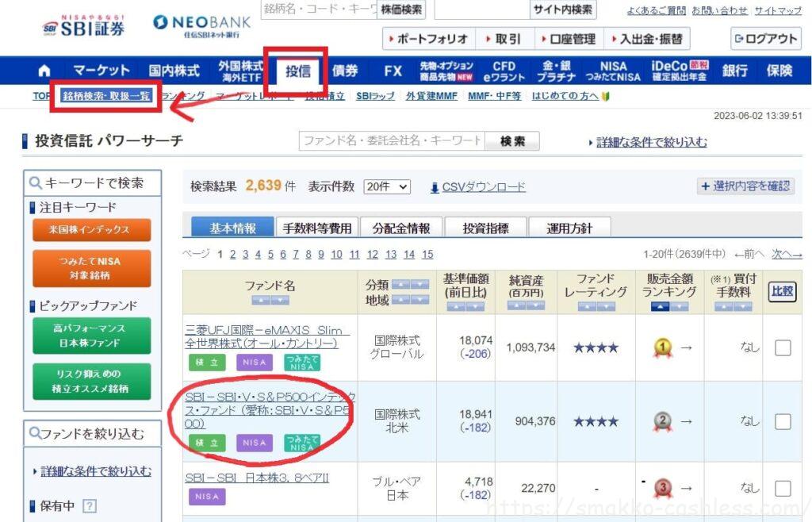Check the compare box for eMAXIS Slim 全世界株式

[x=782, y=347]
